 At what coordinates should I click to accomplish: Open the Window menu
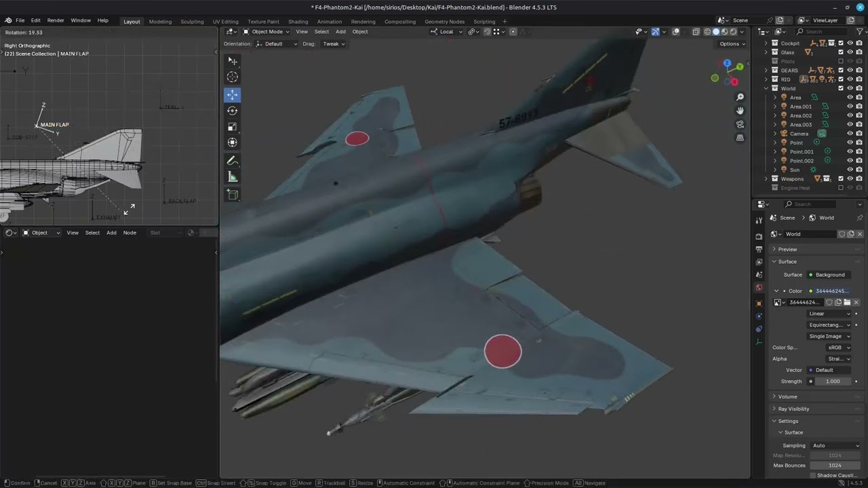pyautogui.click(x=81, y=20)
